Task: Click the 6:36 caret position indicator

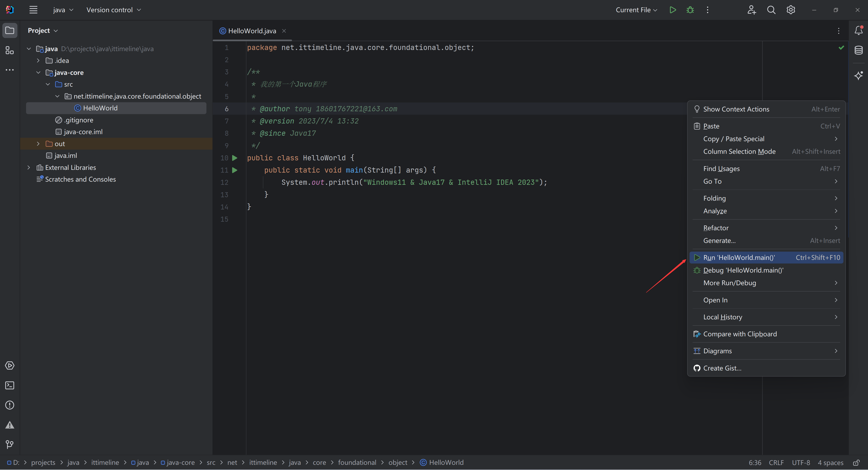Action: point(755,463)
